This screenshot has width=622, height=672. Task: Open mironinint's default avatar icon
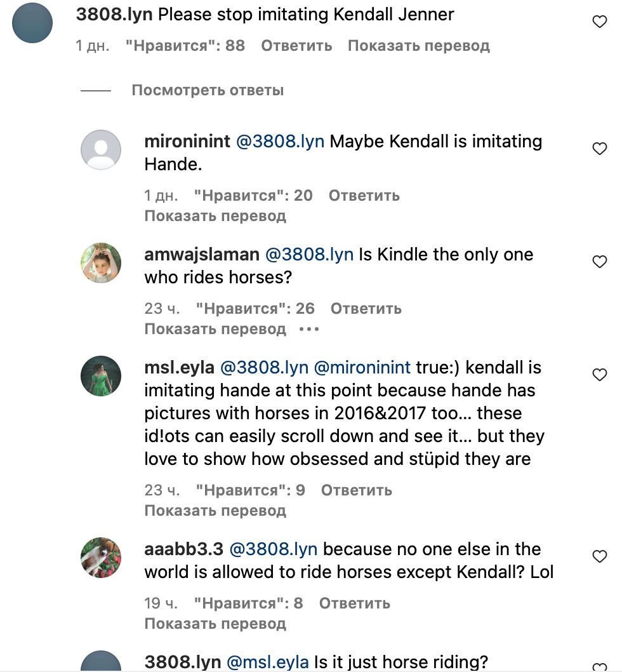[101, 150]
